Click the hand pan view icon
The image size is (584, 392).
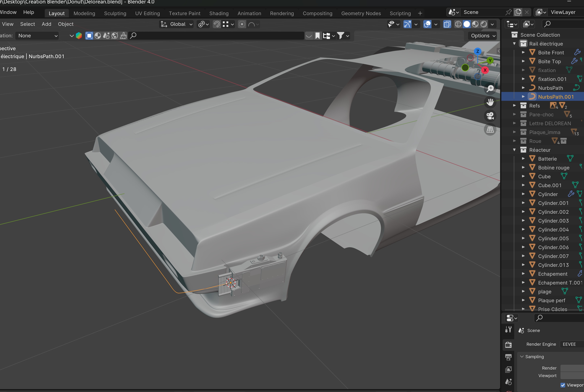tap(490, 102)
